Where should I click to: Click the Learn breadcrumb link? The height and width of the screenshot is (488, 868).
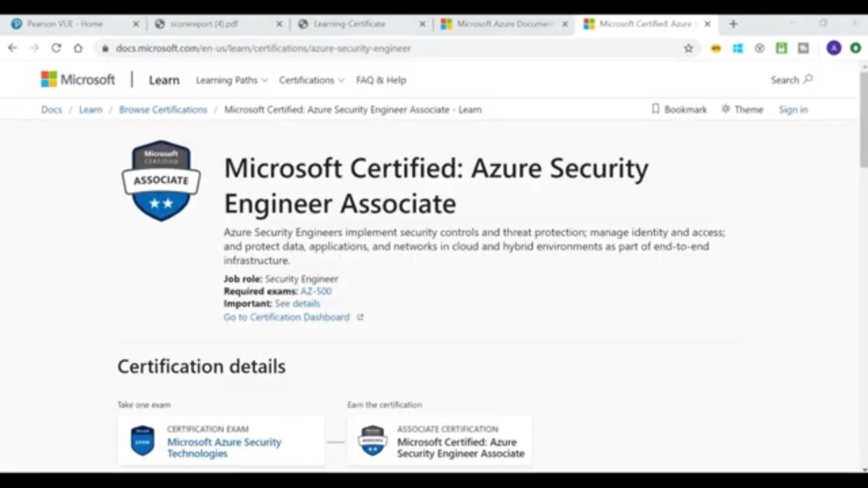90,109
